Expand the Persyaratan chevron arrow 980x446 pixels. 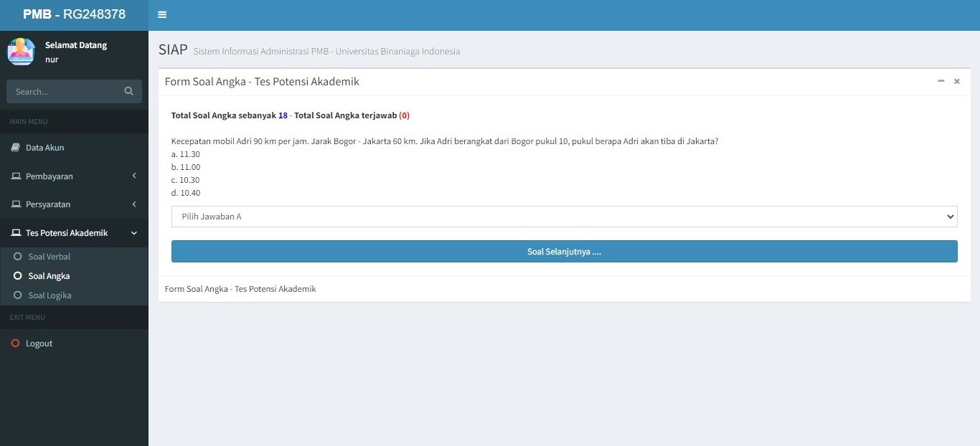click(134, 204)
